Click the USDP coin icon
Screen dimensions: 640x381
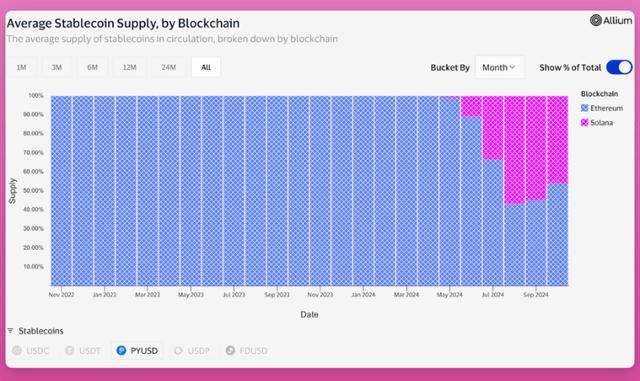(x=178, y=350)
